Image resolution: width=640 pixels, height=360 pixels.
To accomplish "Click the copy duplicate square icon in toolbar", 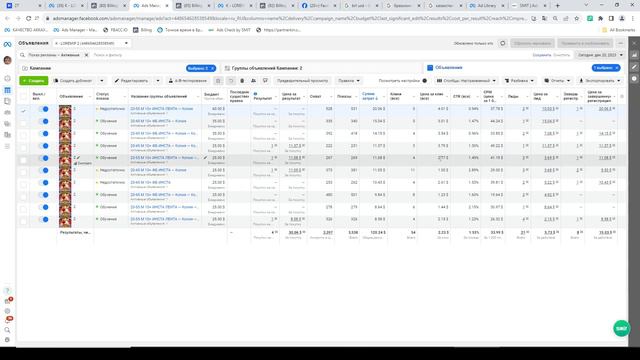I will 218,81.
